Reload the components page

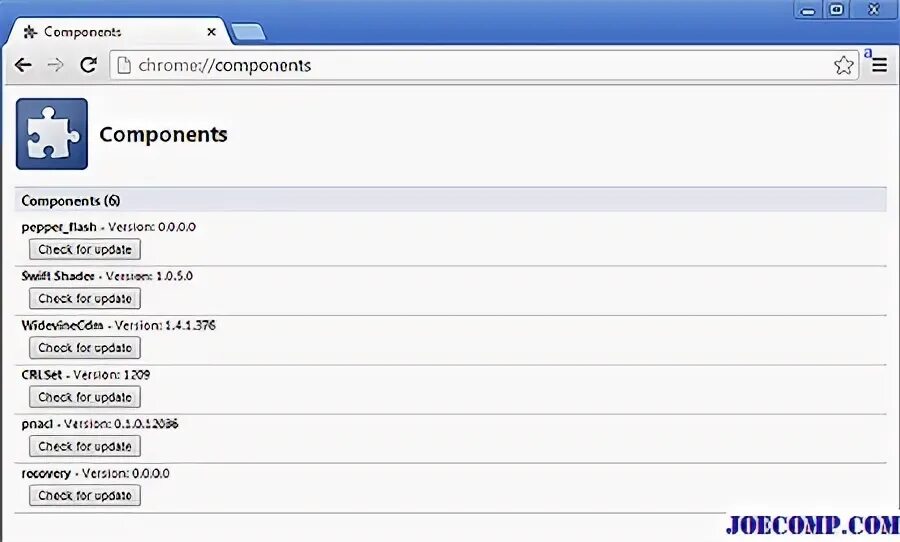click(88, 65)
